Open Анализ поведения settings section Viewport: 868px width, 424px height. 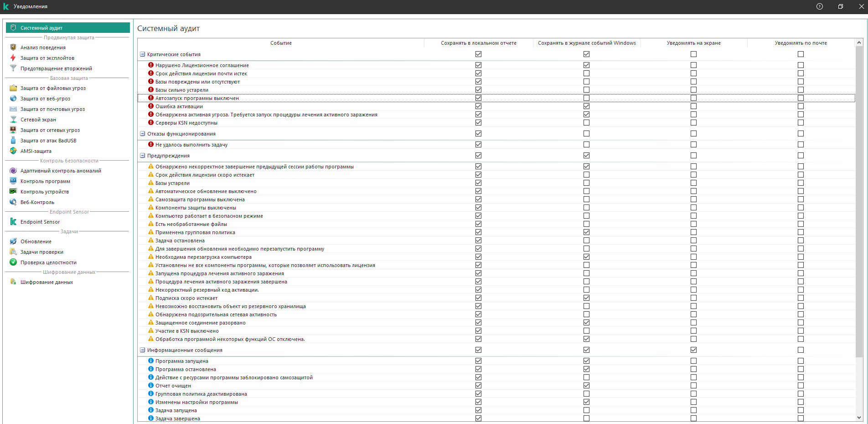pyautogui.click(x=68, y=47)
